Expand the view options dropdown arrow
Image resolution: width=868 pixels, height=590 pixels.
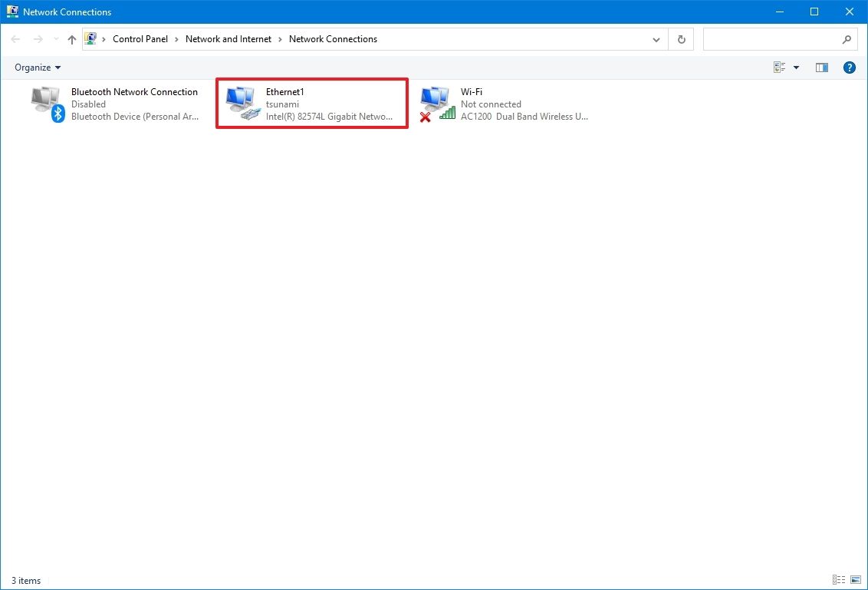coord(796,67)
